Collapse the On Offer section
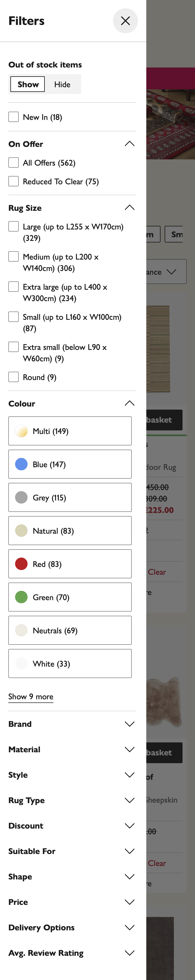 129,143
